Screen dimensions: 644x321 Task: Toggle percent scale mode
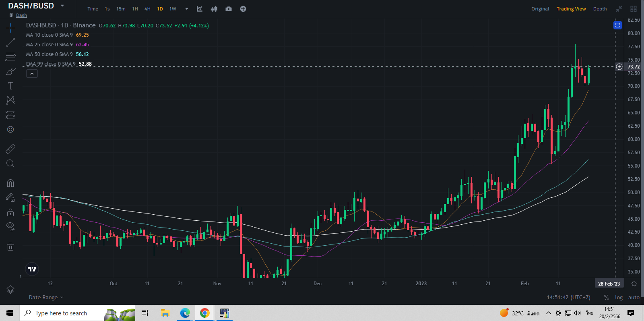coord(607,297)
